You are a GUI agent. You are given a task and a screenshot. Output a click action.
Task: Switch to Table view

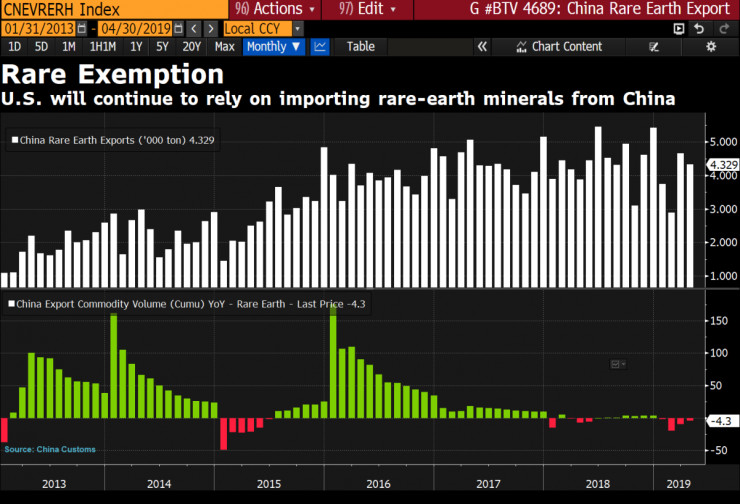[360, 46]
